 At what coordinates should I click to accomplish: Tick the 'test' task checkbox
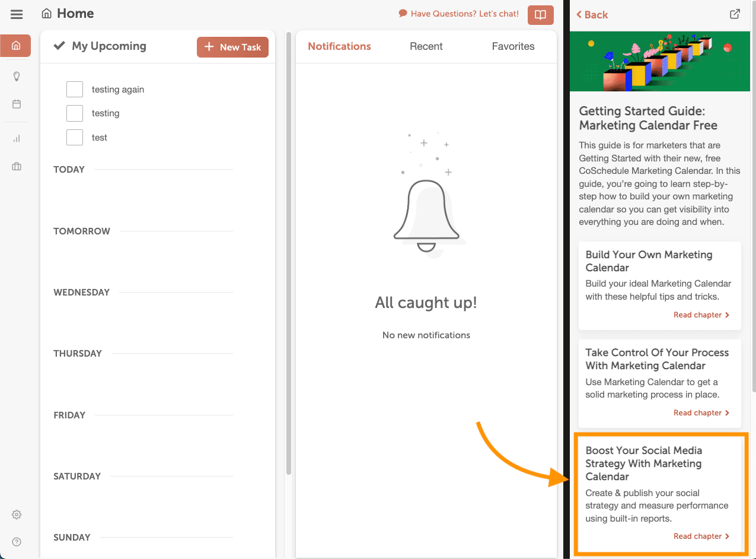click(75, 138)
